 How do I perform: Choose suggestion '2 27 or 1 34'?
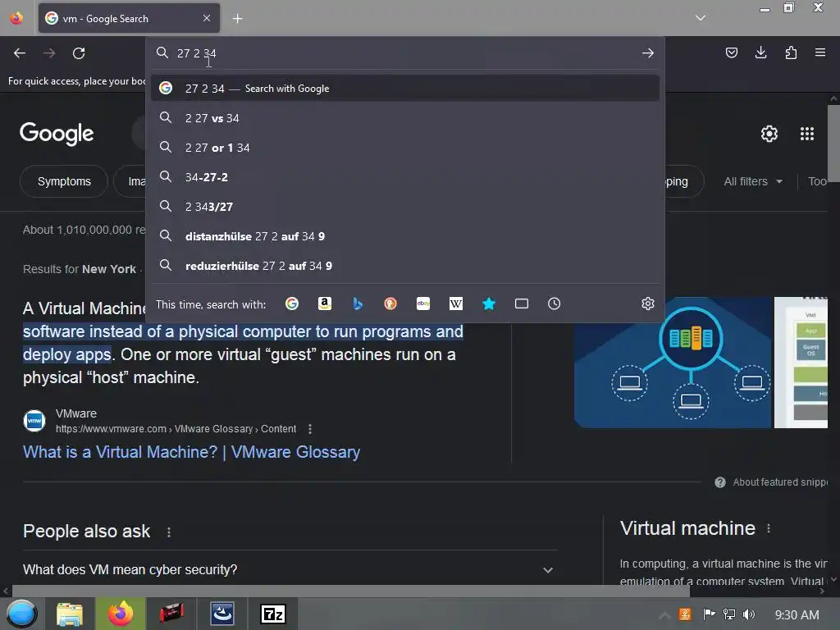click(405, 148)
